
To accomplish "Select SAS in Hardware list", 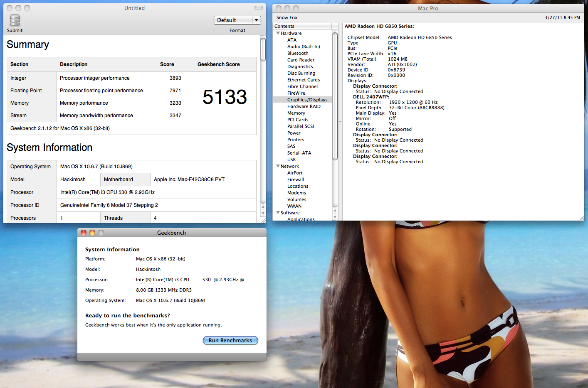I will (291, 146).
